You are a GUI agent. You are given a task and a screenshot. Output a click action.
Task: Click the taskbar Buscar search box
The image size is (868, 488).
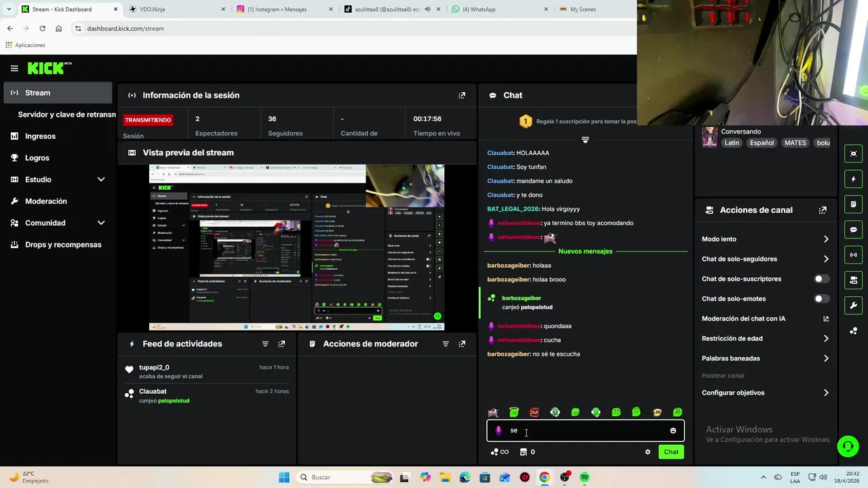346,477
